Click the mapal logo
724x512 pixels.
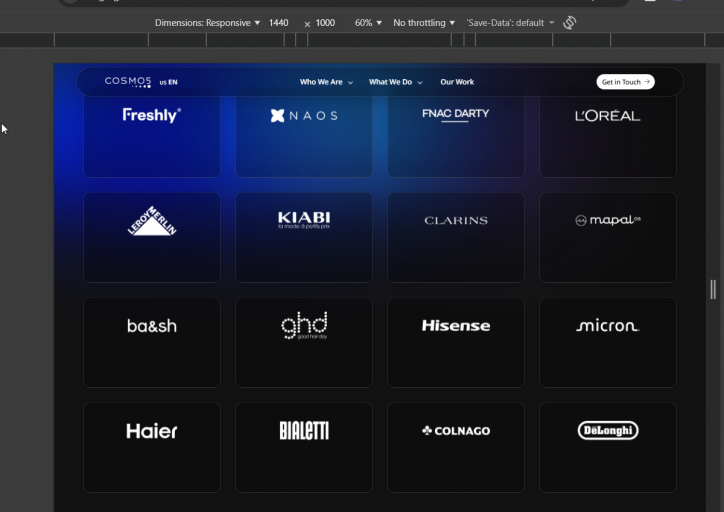click(608, 220)
